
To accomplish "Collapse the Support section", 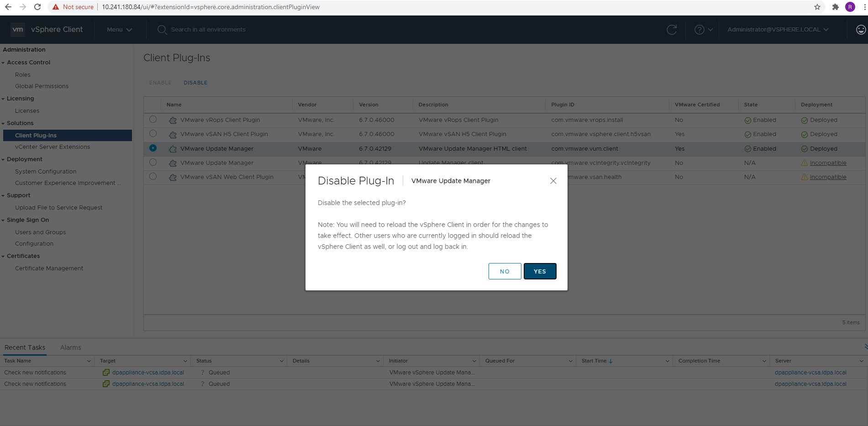I will pos(3,195).
